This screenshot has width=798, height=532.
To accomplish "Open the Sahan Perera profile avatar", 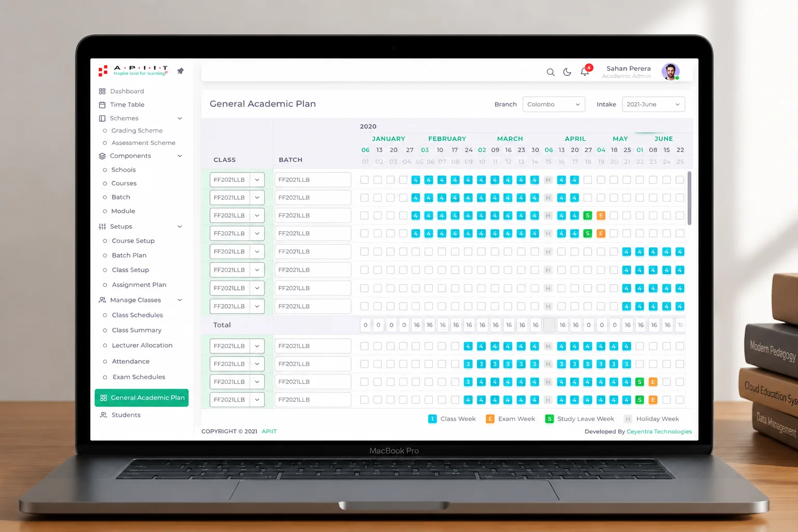I will [x=670, y=72].
